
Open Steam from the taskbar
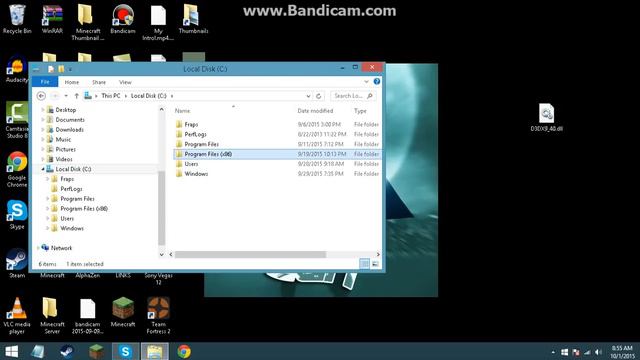tap(67, 351)
